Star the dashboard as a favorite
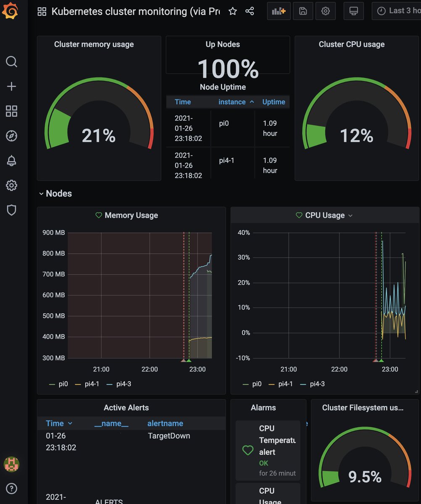Screen dimensions: 421x504 pos(232,11)
